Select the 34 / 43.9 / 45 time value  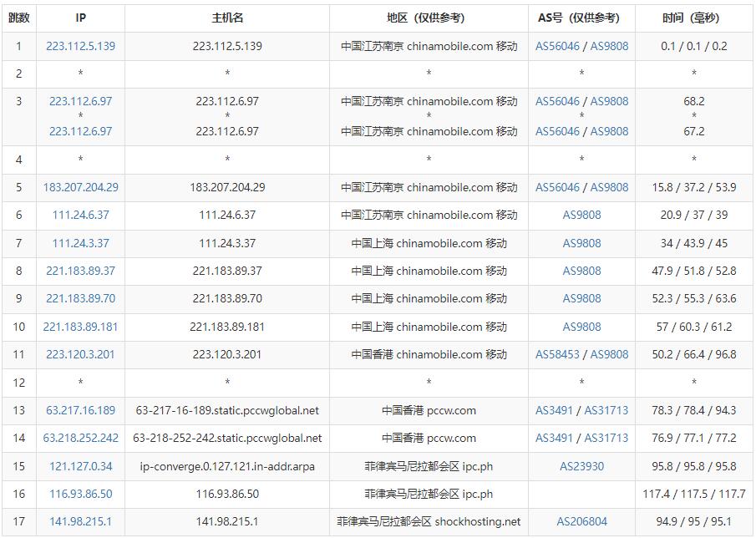coord(694,243)
